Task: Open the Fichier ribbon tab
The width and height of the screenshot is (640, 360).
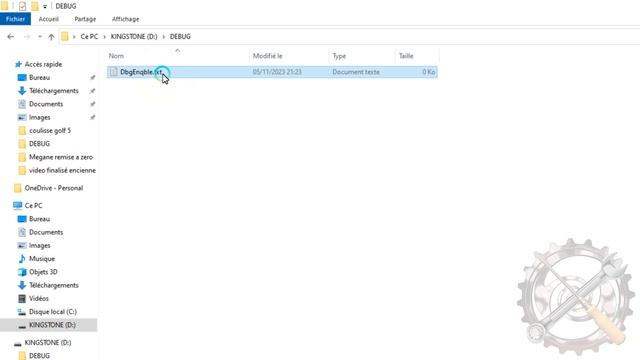Action: (x=16, y=19)
